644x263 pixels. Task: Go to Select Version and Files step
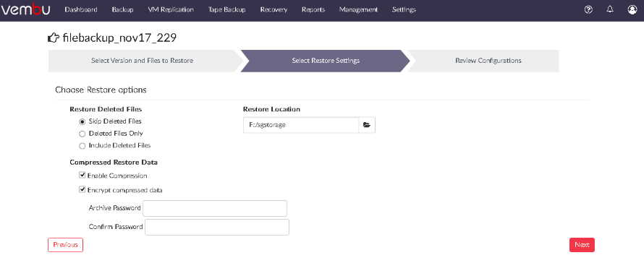coord(142,61)
